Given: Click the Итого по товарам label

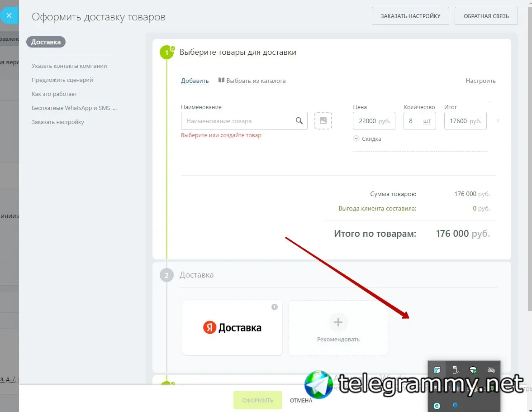Looking at the screenshot, I should 375,234.
